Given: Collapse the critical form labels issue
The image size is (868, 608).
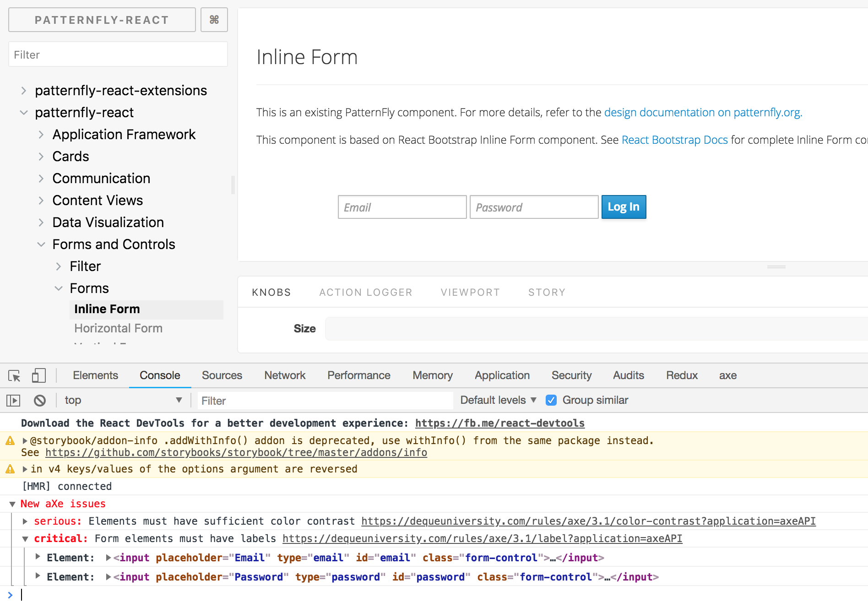Looking at the screenshot, I should point(25,539).
